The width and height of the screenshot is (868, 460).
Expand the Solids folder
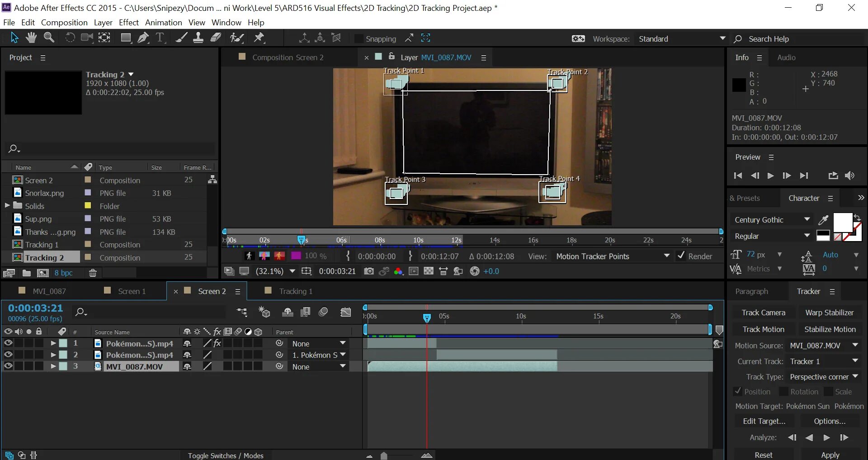7,205
